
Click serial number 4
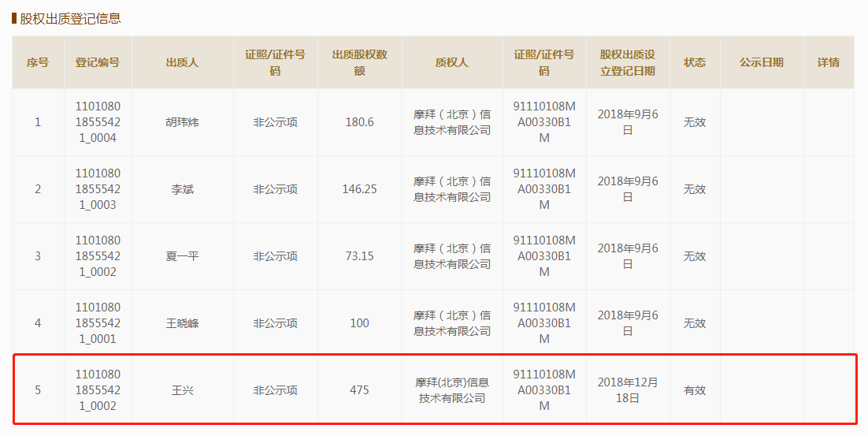click(38, 323)
